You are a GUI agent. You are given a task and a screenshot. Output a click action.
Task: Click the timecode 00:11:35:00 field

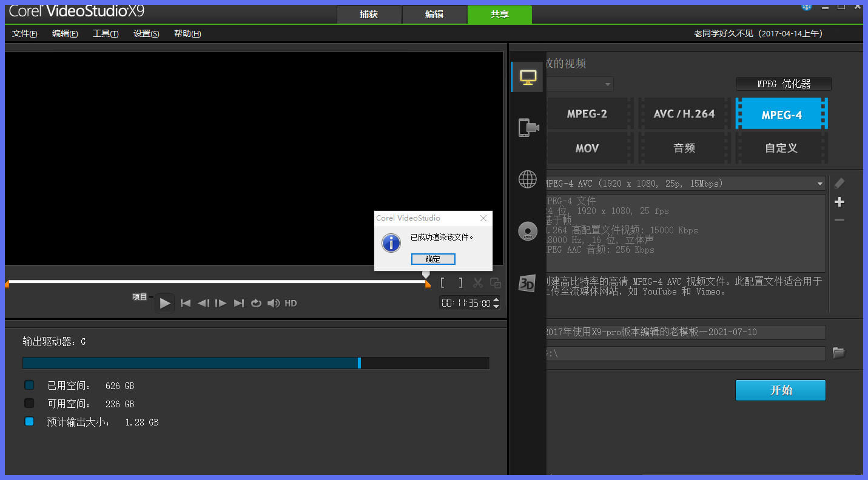click(x=466, y=303)
